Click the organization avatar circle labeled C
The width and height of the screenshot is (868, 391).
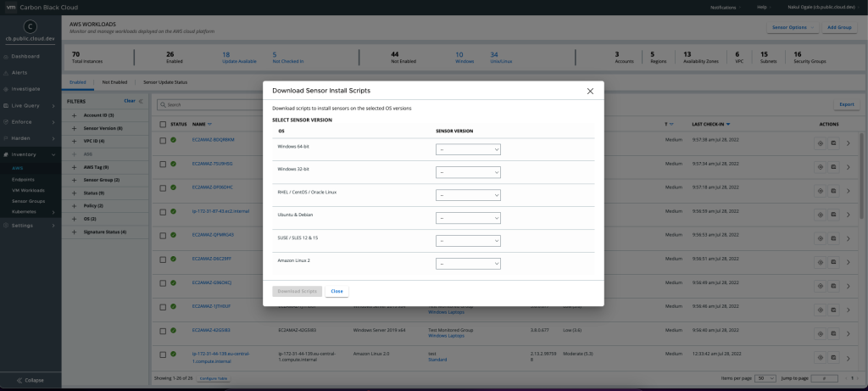[x=31, y=26]
